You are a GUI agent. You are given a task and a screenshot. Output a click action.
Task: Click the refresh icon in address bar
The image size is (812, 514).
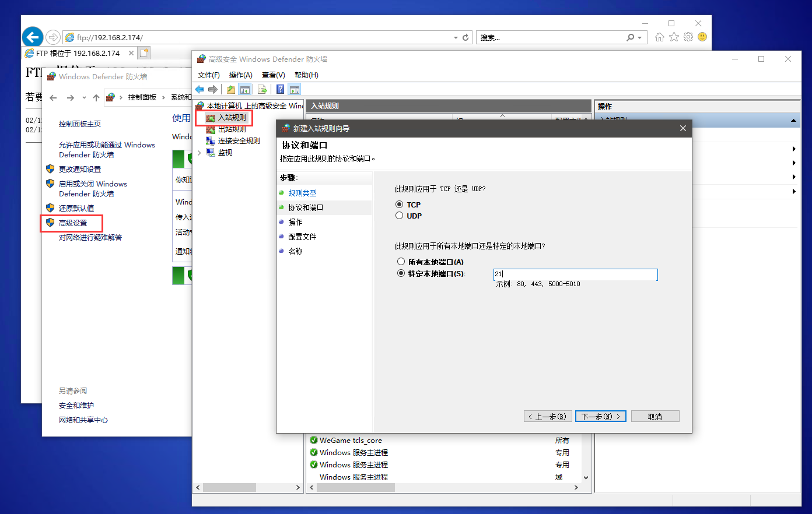[x=466, y=37]
